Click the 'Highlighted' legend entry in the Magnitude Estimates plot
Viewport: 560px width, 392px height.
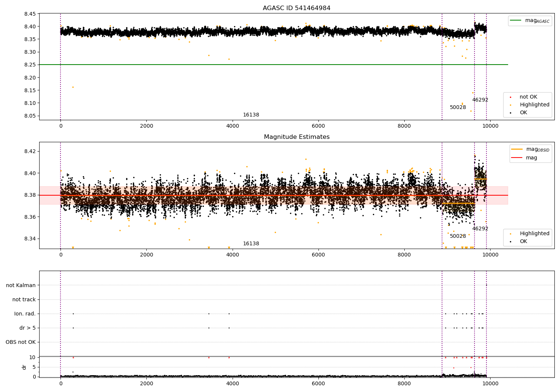pos(530,234)
